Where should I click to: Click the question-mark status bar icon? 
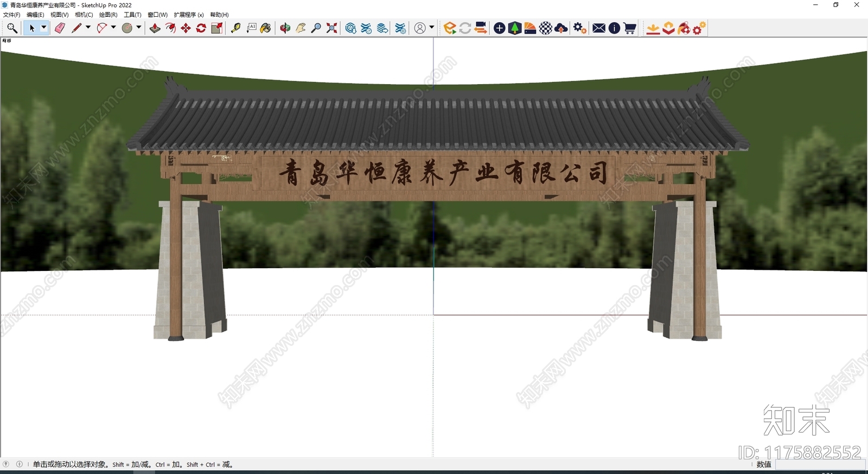[x=6, y=464]
